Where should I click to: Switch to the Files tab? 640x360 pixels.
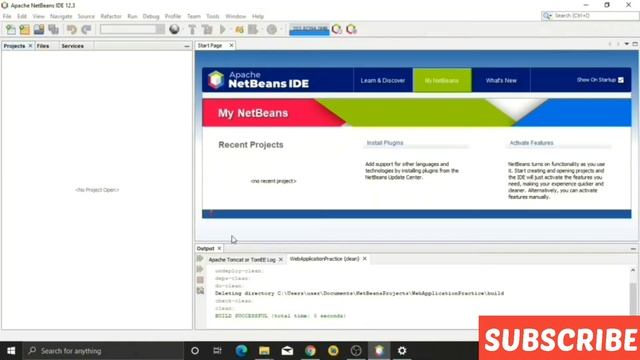[x=43, y=46]
